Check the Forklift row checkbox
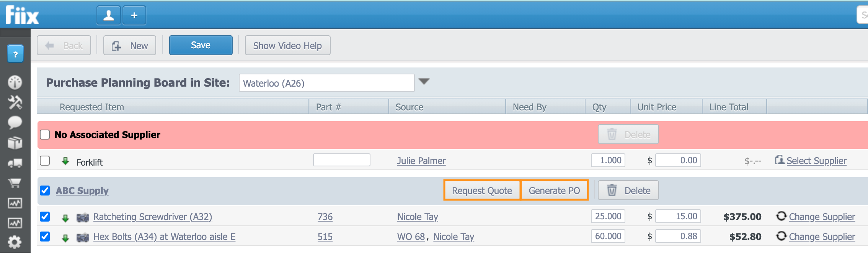The height and width of the screenshot is (253, 868). point(45,161)
